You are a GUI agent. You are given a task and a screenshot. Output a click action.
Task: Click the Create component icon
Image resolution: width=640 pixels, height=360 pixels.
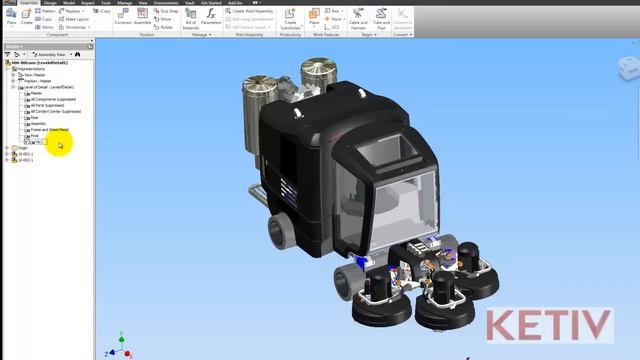tap(27, 14)
